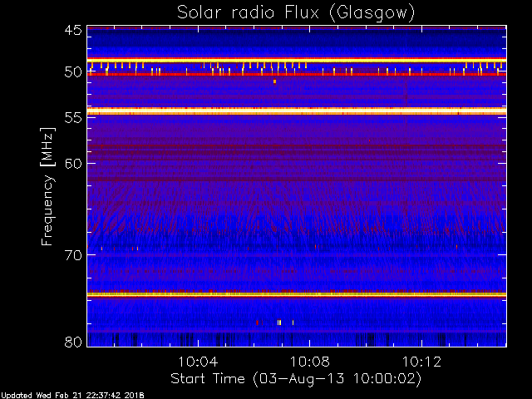Click the 10:12 time tick label
532x399 pixels.
(422, 362)
